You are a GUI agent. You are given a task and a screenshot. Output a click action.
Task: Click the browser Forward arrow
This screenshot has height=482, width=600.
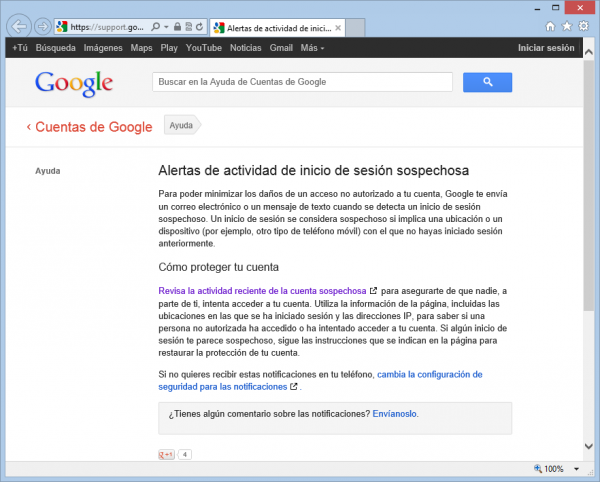(x=42, y=27)
